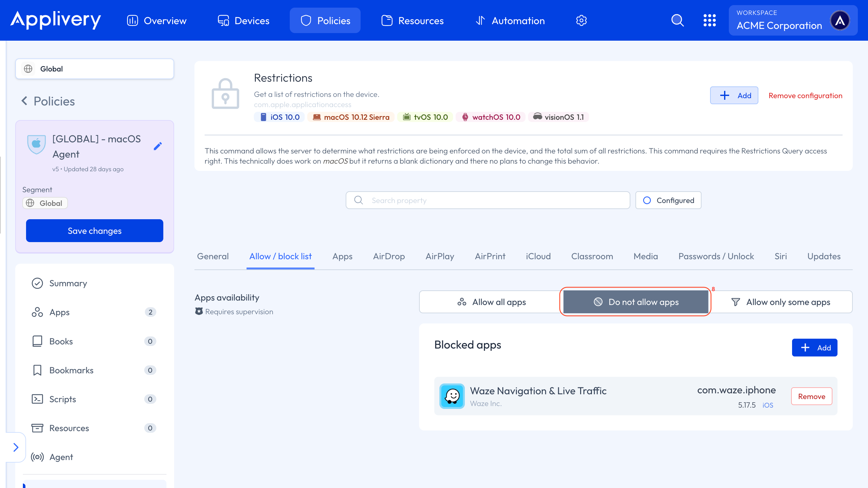Toggle the Configured filter
The width and height of the screenshot is (868, 488).
[x=668, y=200]
